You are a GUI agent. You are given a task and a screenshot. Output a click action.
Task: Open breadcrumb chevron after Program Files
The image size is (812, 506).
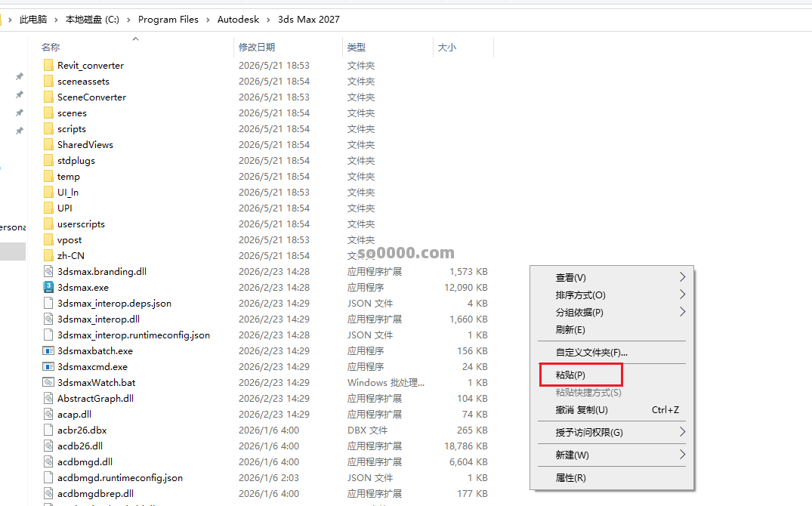click(x=208, y=20)
